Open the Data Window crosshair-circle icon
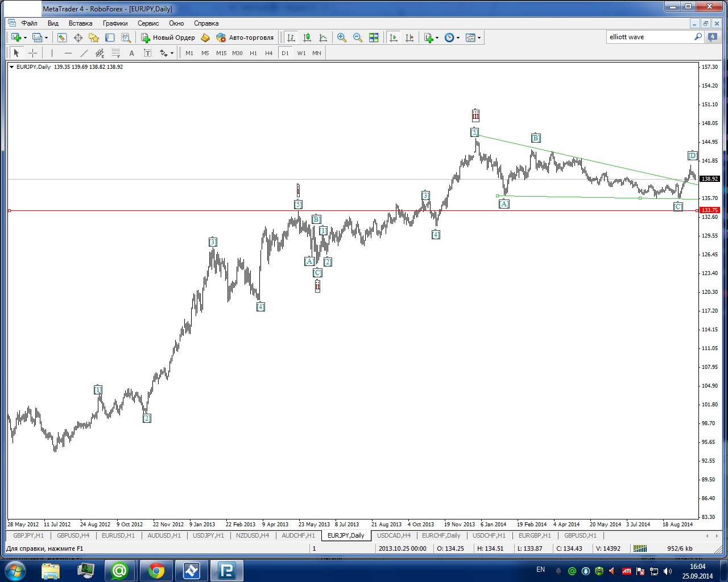This screenshot has width=728, height=582. pos(78,38)
